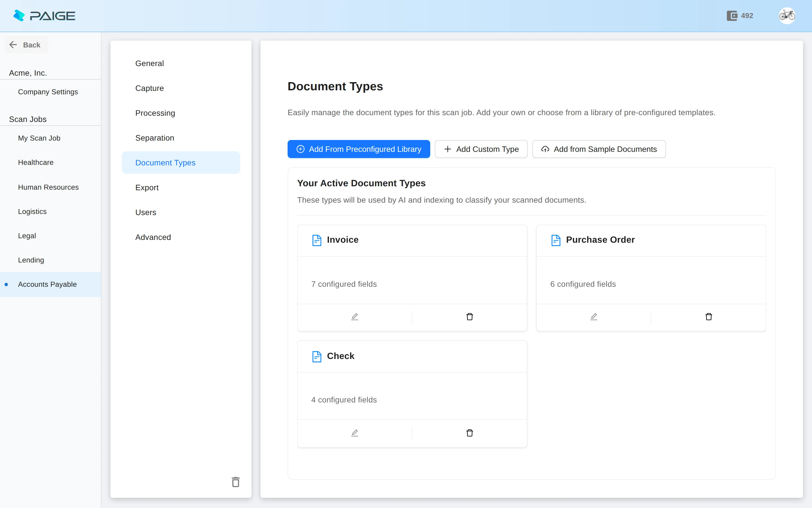Click '6 configured fields' text

pyautogui.click(x=583, y=284)
